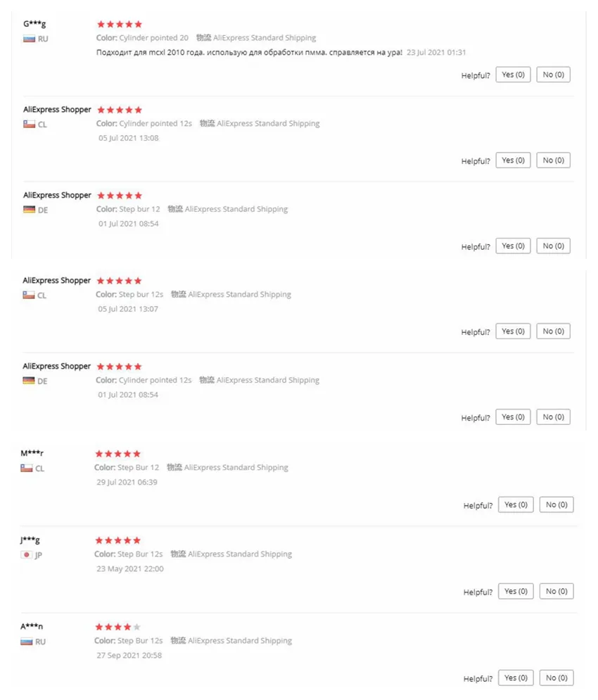Click the Russian flag icon beside G***g

29,39
